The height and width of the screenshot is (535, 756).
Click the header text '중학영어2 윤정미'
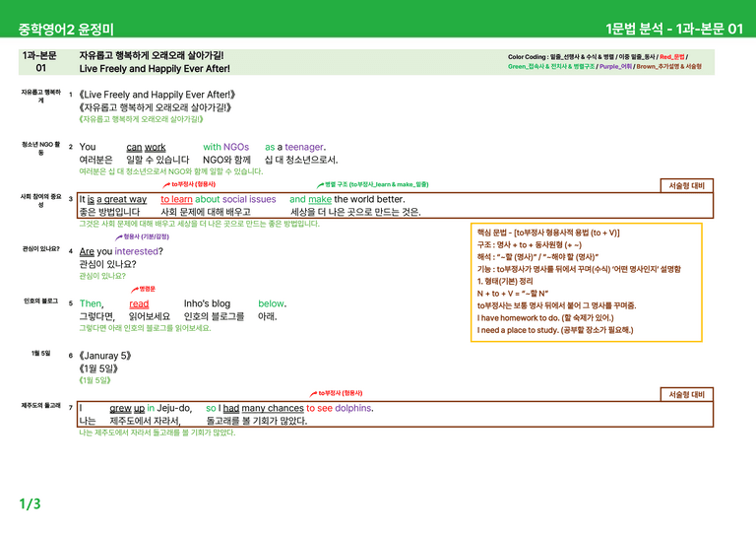pos(66,30)
